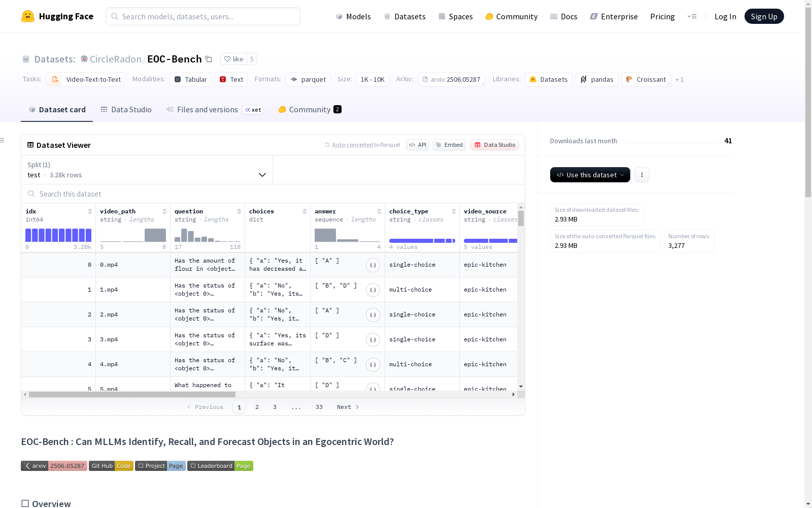Viewport: 812px width, 508px height.
Task: Expand the answer cell for row 4
Action: point(373,365)
